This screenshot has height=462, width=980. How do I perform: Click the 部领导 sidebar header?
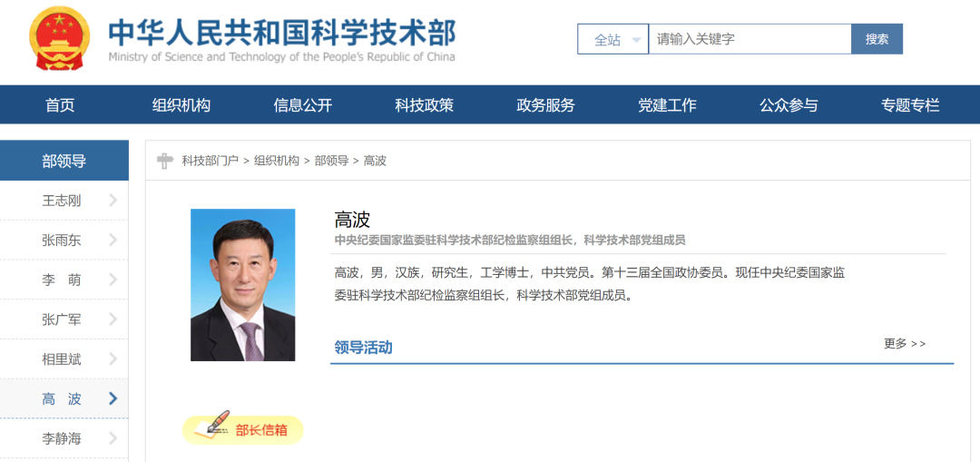64,161
